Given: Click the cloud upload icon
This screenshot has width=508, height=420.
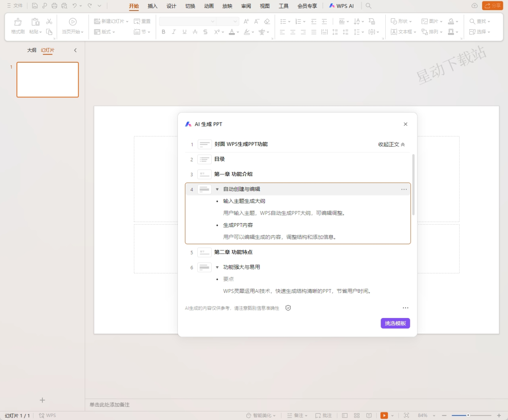Looking at the screenshot, I should [475, 6].
